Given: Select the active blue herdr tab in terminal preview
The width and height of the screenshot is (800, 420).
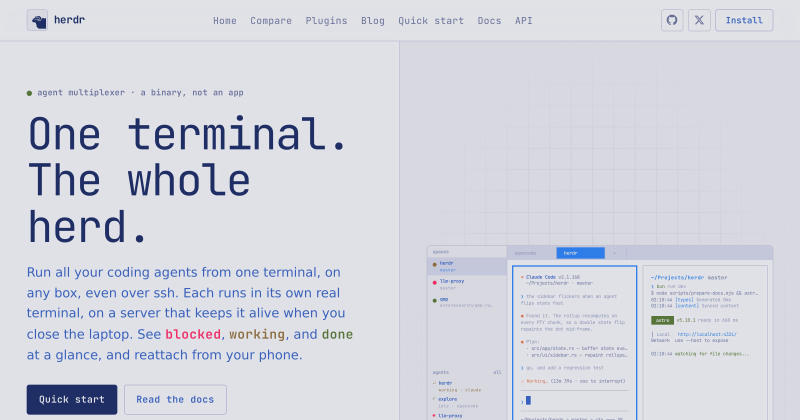Looking at the screenshot, I should pos(580,253).
